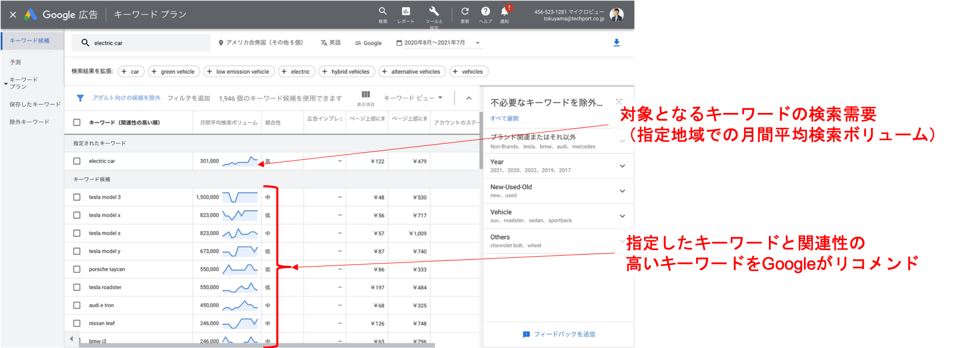Screen dimensions: 980x348
Task: Click the location pin for United States
Action: tap(221, 43)
